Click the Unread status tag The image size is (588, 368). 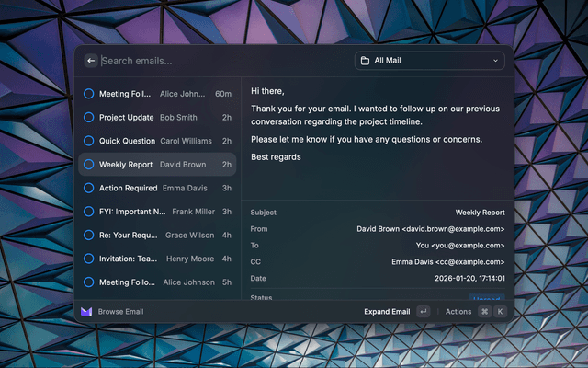coord(487,296)
